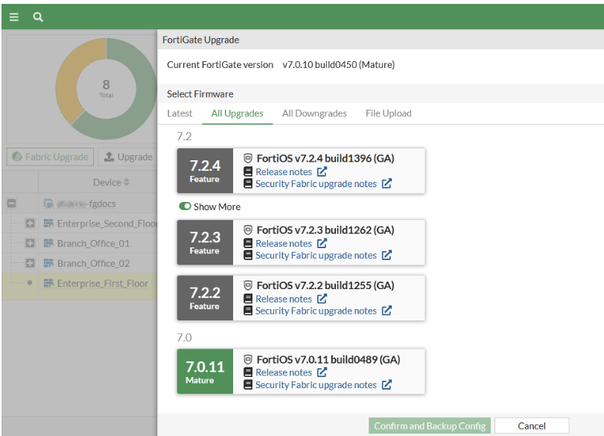Click the Fabric Upgrade button
The image size is (604, 436).
(x=50, y=157)
